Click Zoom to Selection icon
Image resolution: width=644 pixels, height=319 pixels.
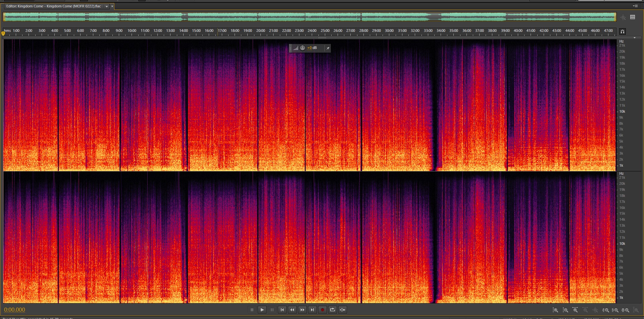[626, 310]
